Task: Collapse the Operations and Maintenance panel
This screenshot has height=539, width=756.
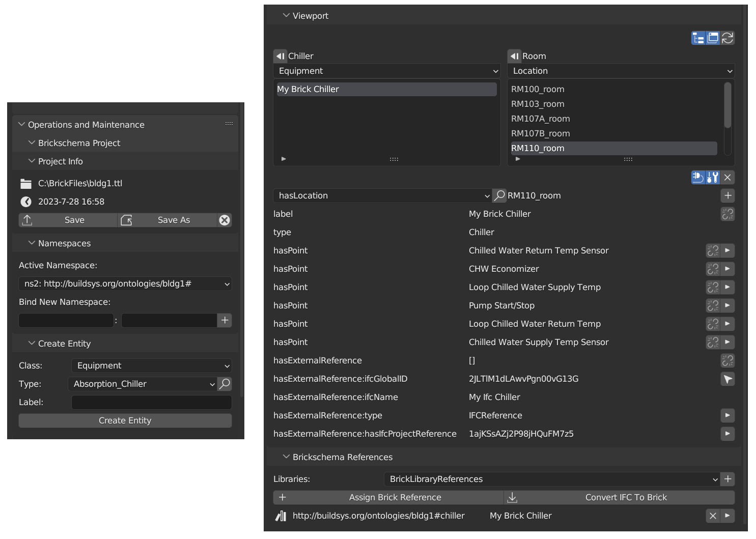Action: [x=21, y=124]
